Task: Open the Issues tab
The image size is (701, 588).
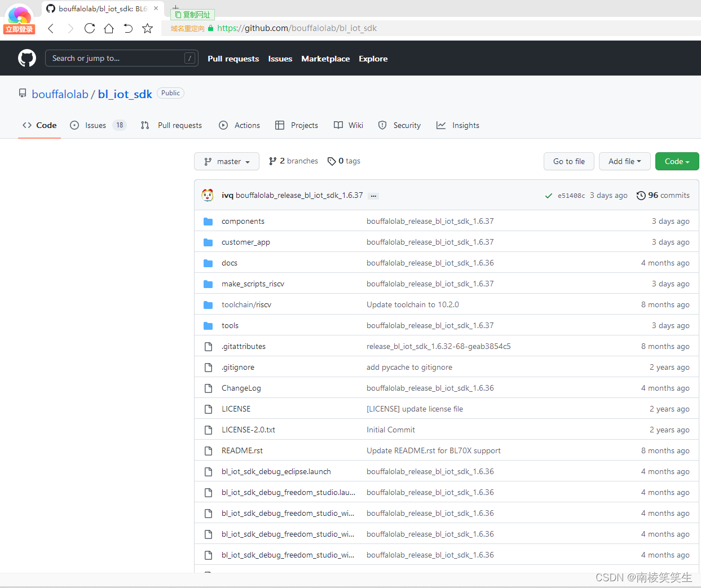Action: point(98,125)
